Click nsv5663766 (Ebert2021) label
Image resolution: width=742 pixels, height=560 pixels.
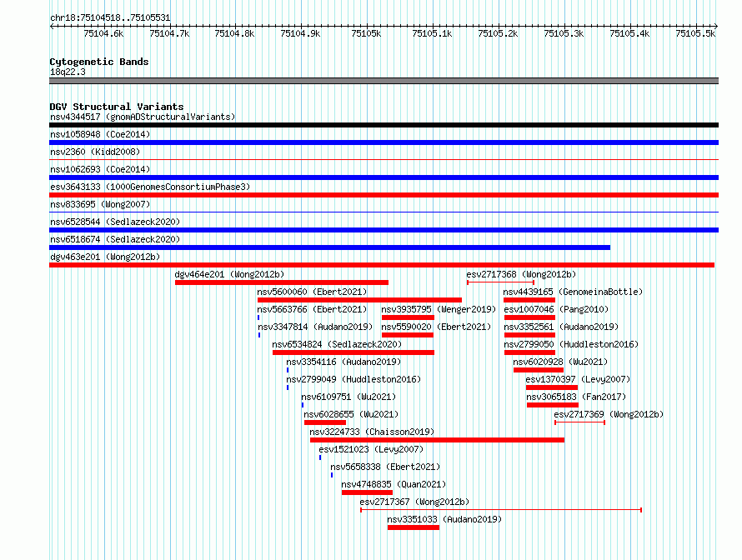click(x=312, y=309)
